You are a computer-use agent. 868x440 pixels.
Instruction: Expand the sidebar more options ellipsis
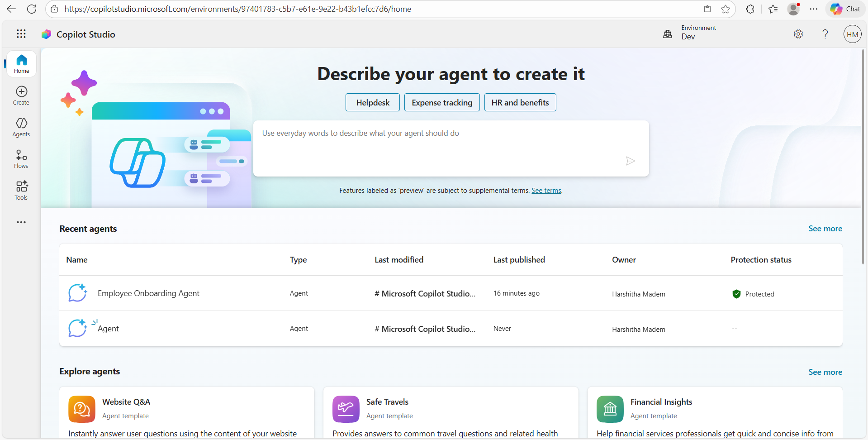[x=21, y=222]
